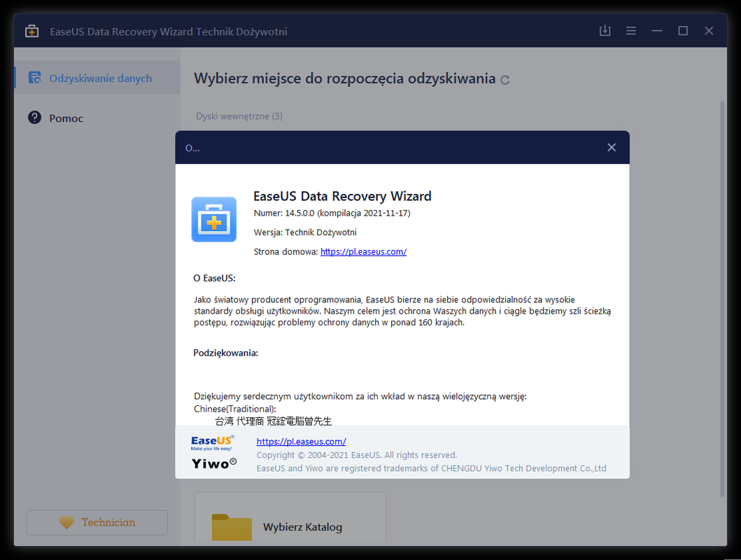Click the diamond icon on Technician button
741x560 pixels.
point(66,522)
